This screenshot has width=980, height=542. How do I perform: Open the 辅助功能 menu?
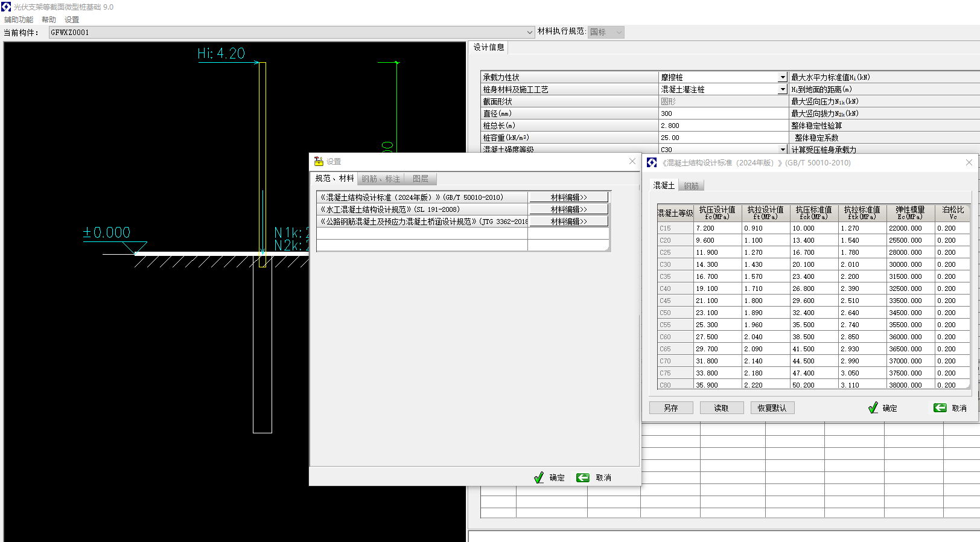tap(19, 20)
